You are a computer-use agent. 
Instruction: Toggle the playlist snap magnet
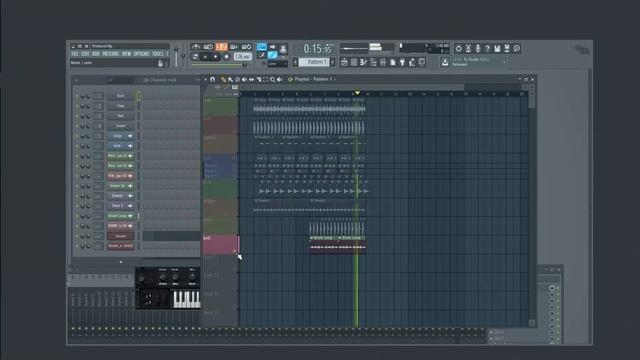click(x=213, y=80)
